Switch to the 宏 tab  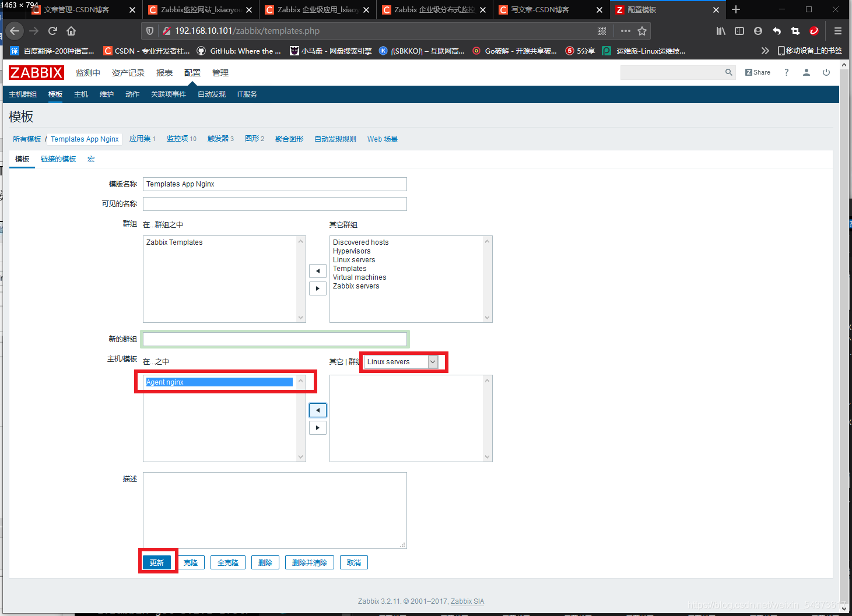coord(91,159)
